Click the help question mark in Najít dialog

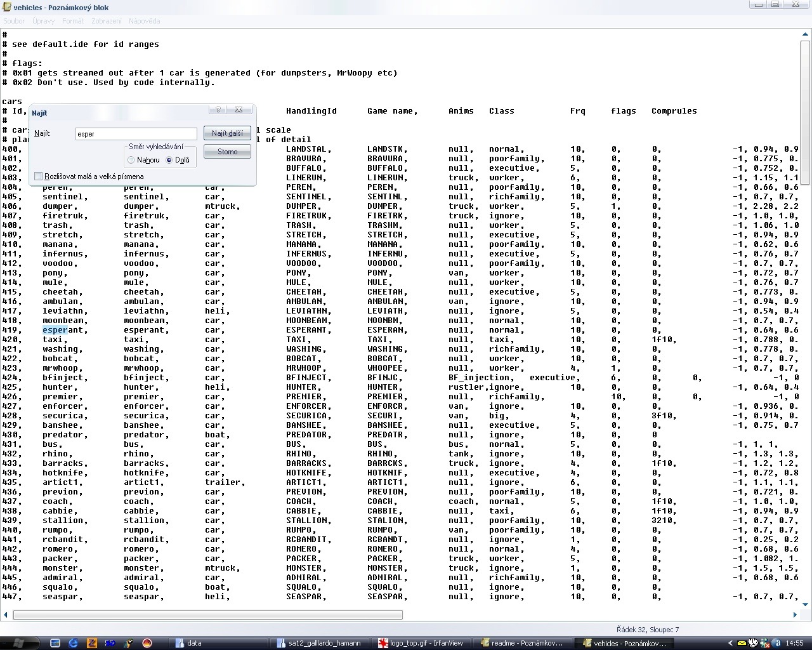(218, 110)
